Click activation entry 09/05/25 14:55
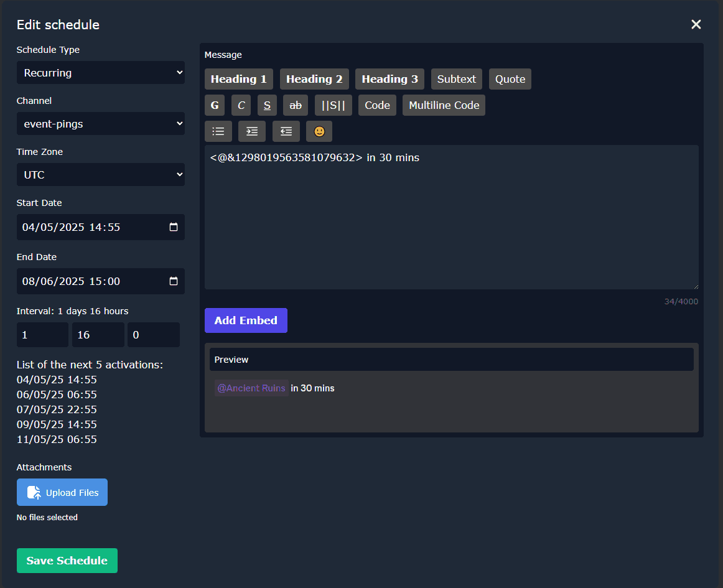 point(57,424)
